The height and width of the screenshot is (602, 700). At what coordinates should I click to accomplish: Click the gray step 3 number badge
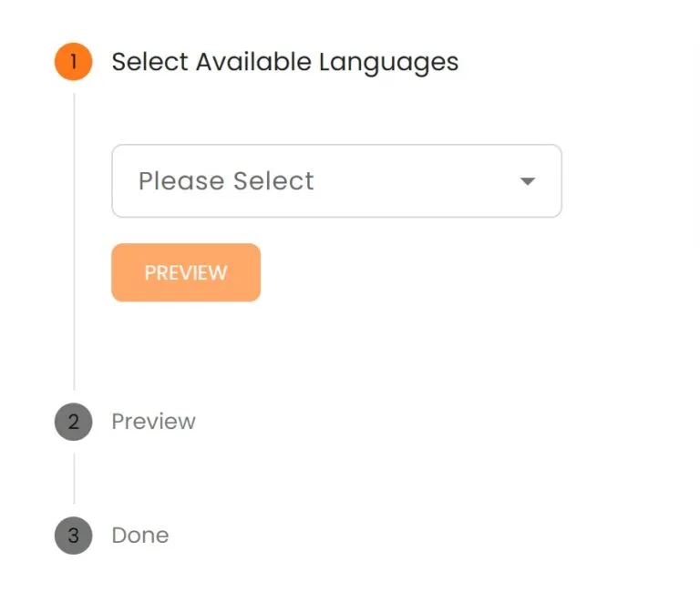(x=73, y=536)
